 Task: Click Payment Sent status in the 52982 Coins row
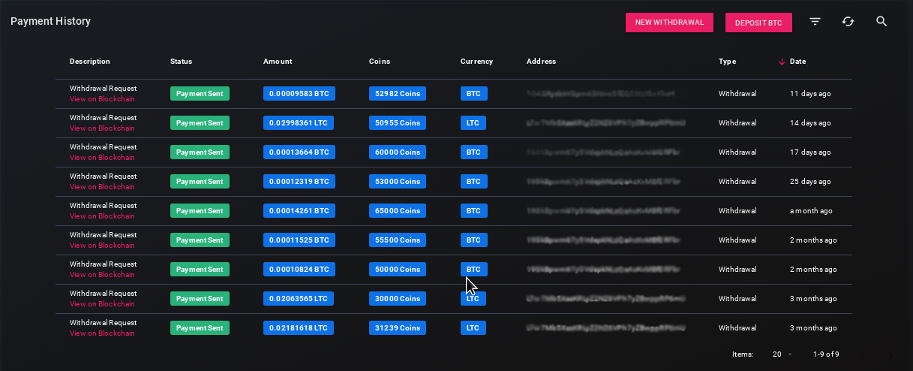click(200, 94)
